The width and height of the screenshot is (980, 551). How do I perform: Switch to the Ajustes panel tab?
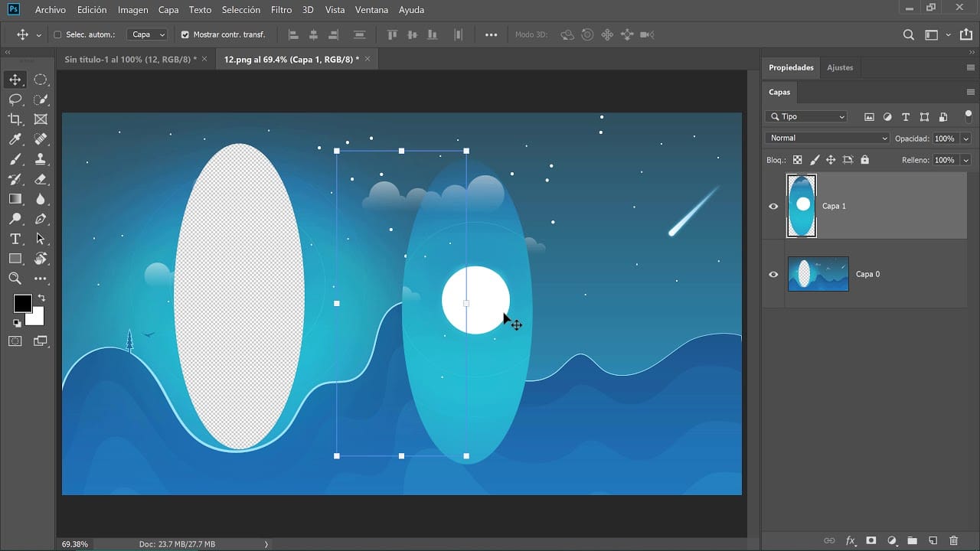point(840,67)
